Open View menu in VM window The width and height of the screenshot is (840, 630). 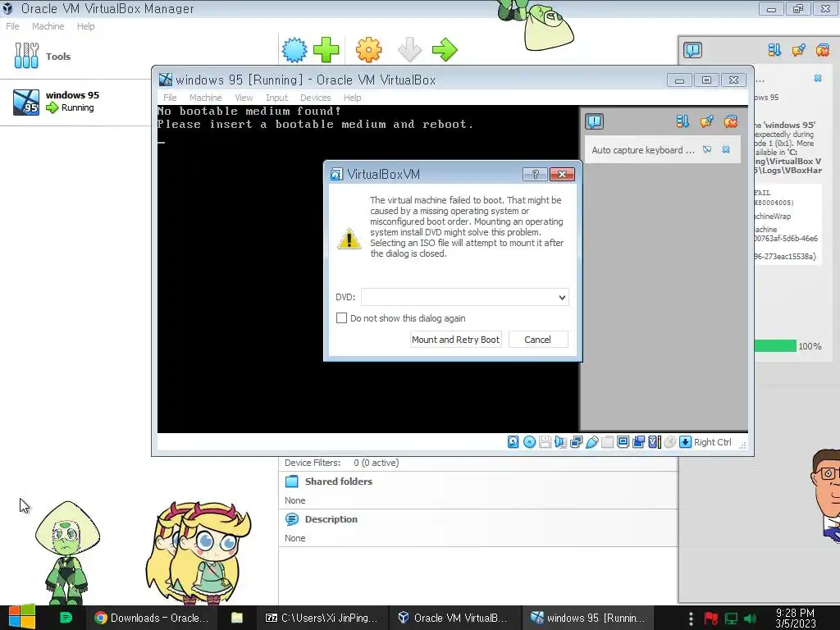(244, 98)
